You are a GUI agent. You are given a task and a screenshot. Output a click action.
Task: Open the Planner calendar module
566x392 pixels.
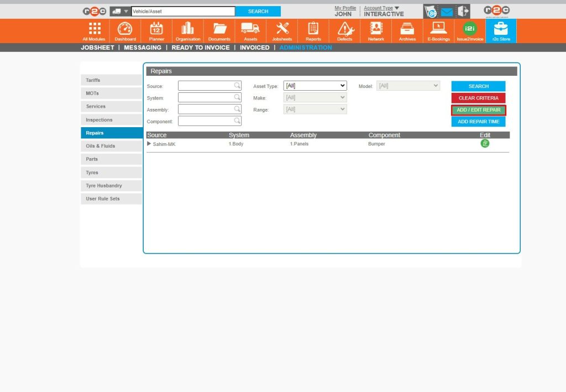[x=156, y=32]
